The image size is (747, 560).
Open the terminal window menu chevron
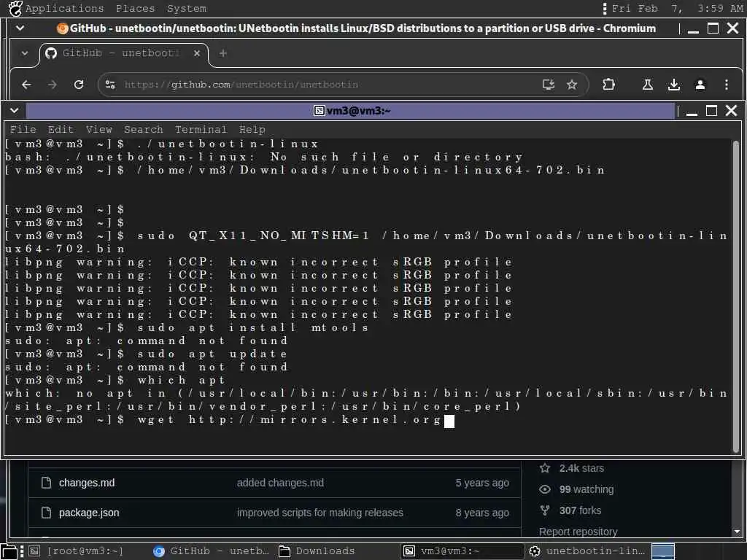[x=15, y=111]
